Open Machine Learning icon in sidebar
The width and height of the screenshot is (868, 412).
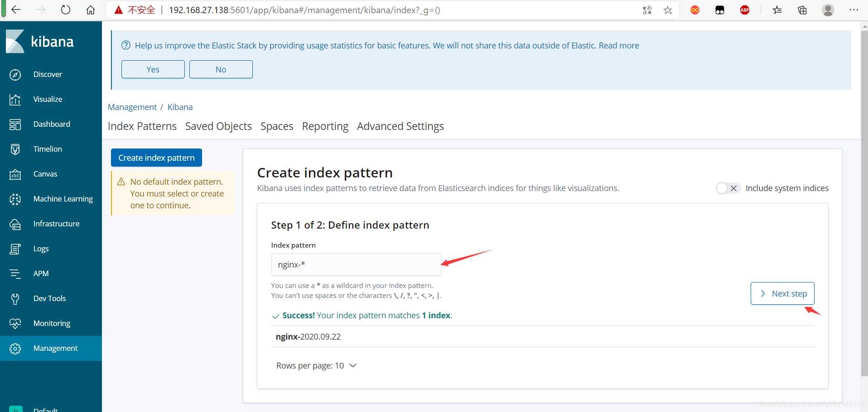(15, 199)
